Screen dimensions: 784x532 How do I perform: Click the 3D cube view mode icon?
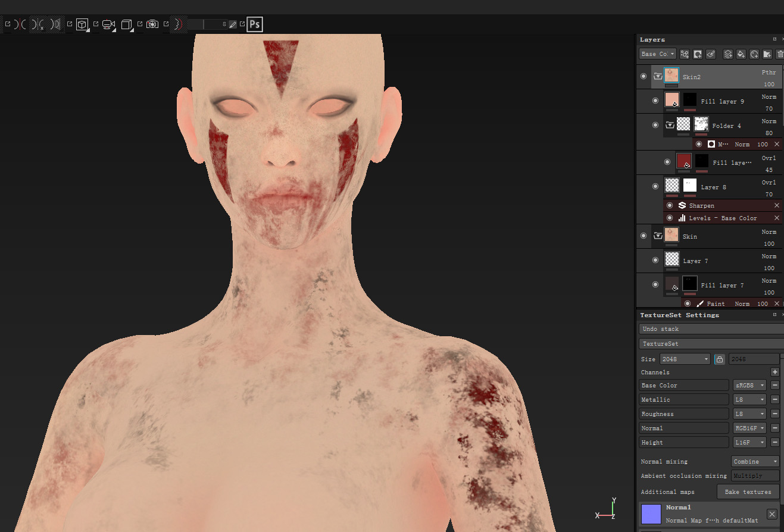pyautogui.click(x=82, y=24)
